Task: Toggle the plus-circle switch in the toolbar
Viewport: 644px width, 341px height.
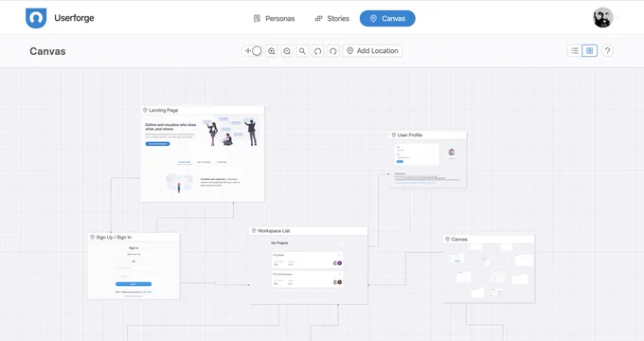Action: (x=253, y=51)
